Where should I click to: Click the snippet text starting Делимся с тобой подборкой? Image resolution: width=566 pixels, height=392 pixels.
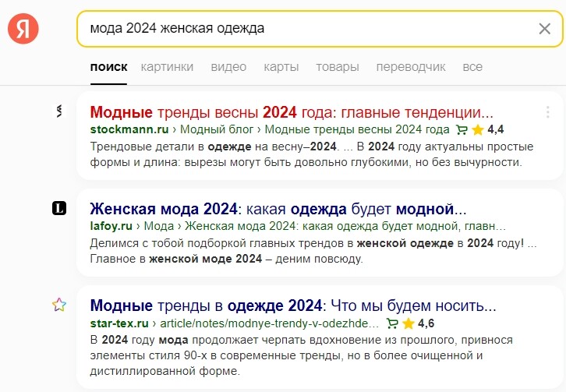(x=313, y=251)
